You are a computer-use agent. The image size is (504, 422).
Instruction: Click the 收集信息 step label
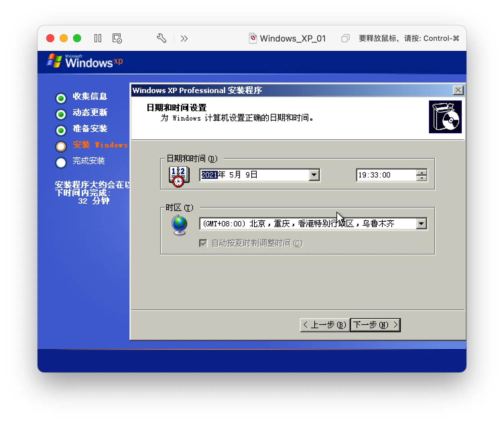point(90,96)
